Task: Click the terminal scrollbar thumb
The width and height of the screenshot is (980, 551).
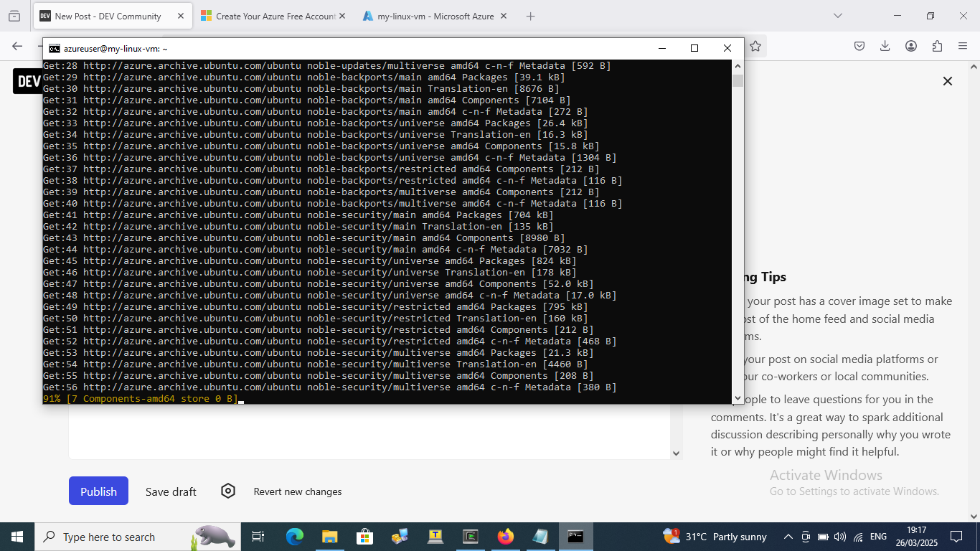Action: pyautogui.click(x=738, y=80)
